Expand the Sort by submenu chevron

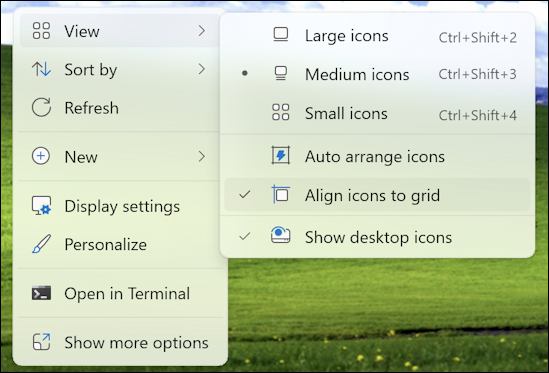coord(201,69)
